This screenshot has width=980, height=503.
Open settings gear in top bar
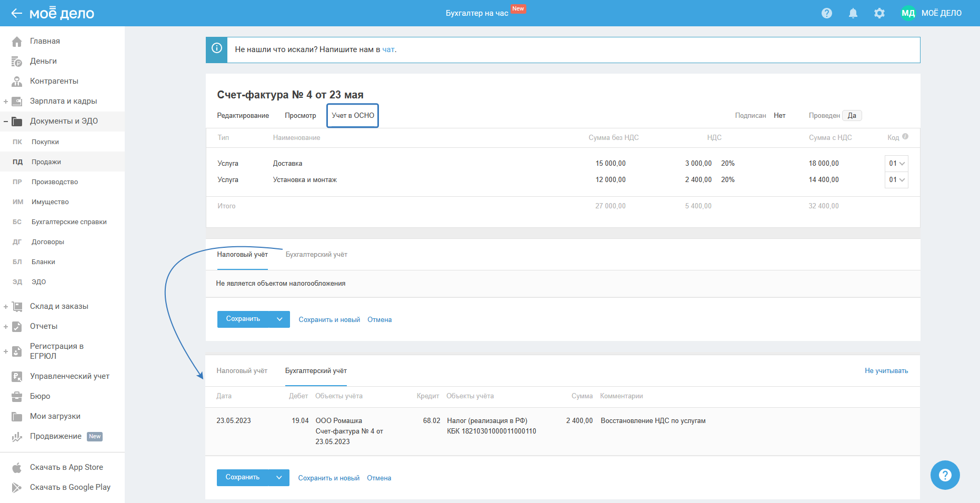click(x=879, y=13)
